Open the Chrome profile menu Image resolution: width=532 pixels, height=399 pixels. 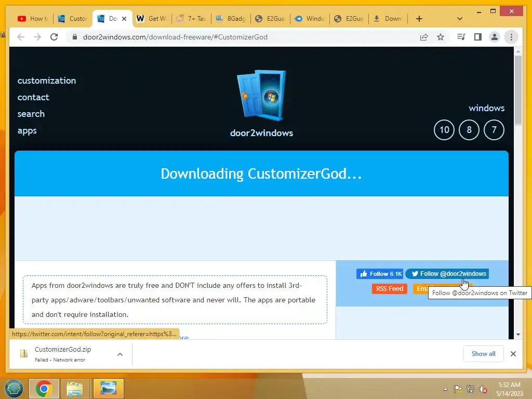495,37
